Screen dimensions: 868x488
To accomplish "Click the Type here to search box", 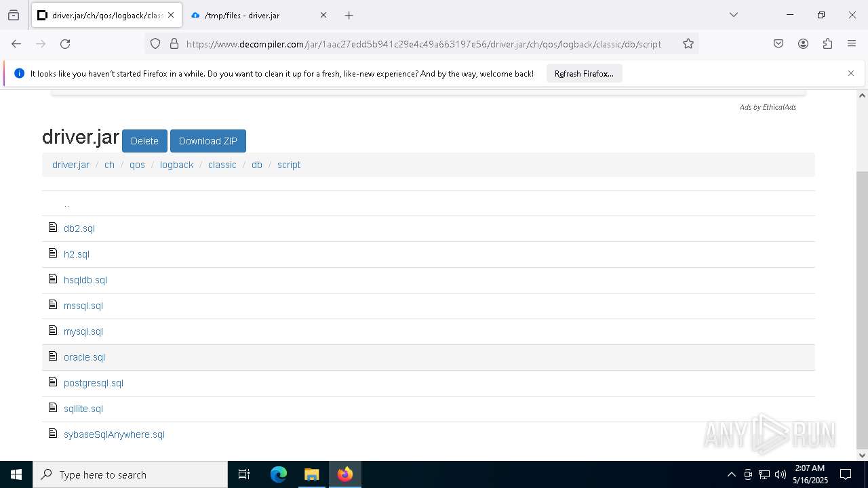I will point(130,474).
